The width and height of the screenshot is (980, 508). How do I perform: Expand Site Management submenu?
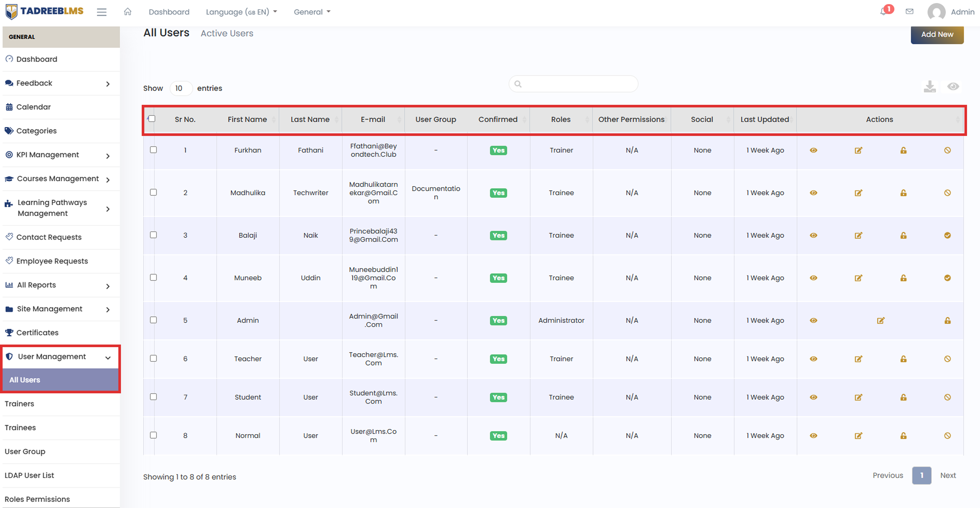61,309
